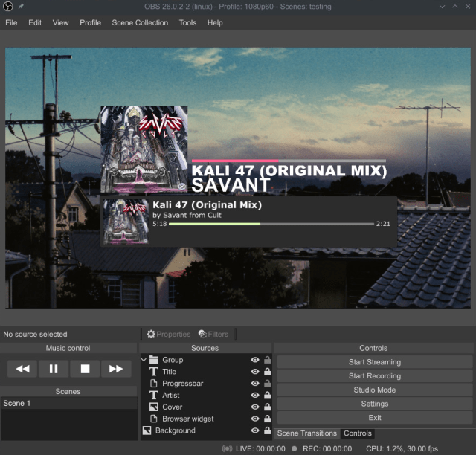The height and width of the screenshot is (455, 476).
Task: Open the View menu
Action: coord(60,23)
